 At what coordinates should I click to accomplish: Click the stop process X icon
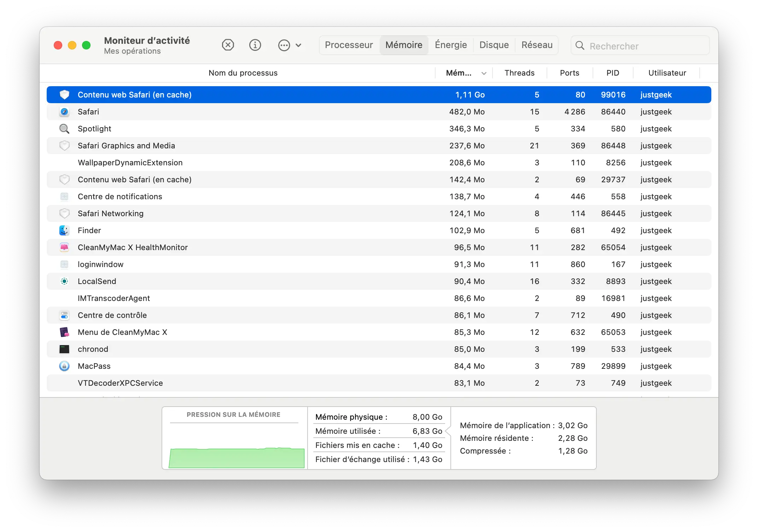click(228, 45)
